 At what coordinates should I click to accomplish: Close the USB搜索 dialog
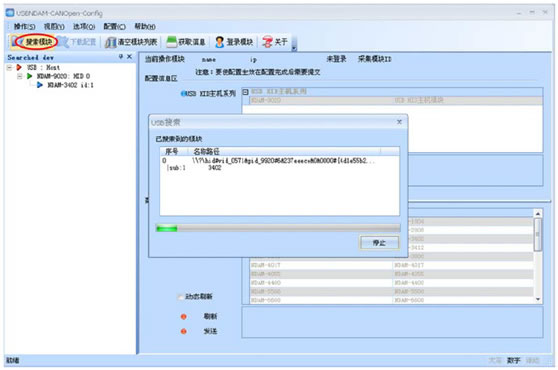399,122
